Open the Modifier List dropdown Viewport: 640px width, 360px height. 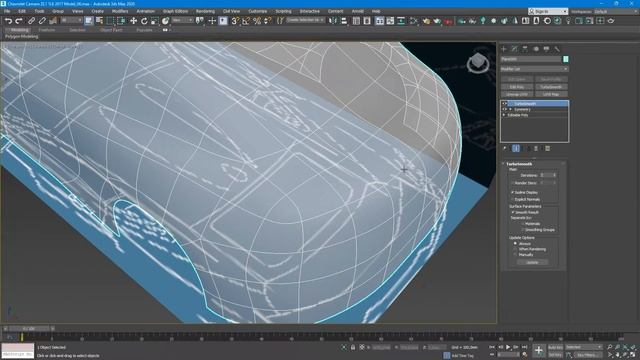(534, 69)
